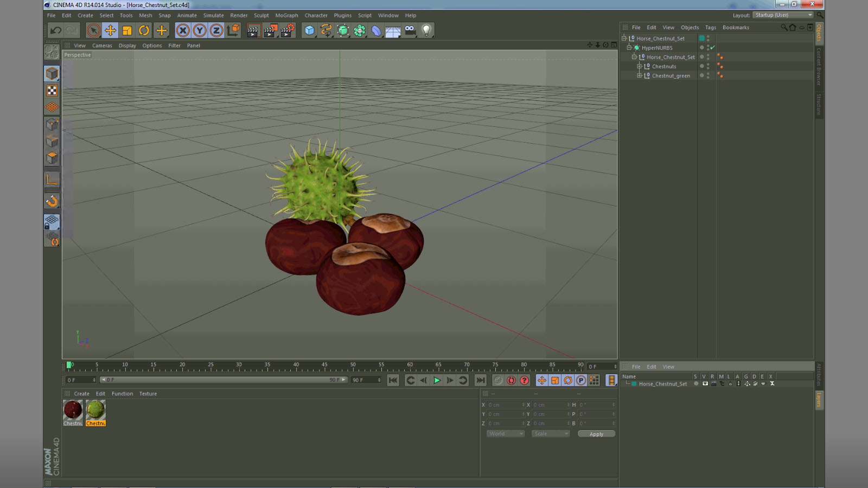Open material manager Texture menu
Viewport: 868px width, 488px height.
pyautogui.click(x=148, y=394)
